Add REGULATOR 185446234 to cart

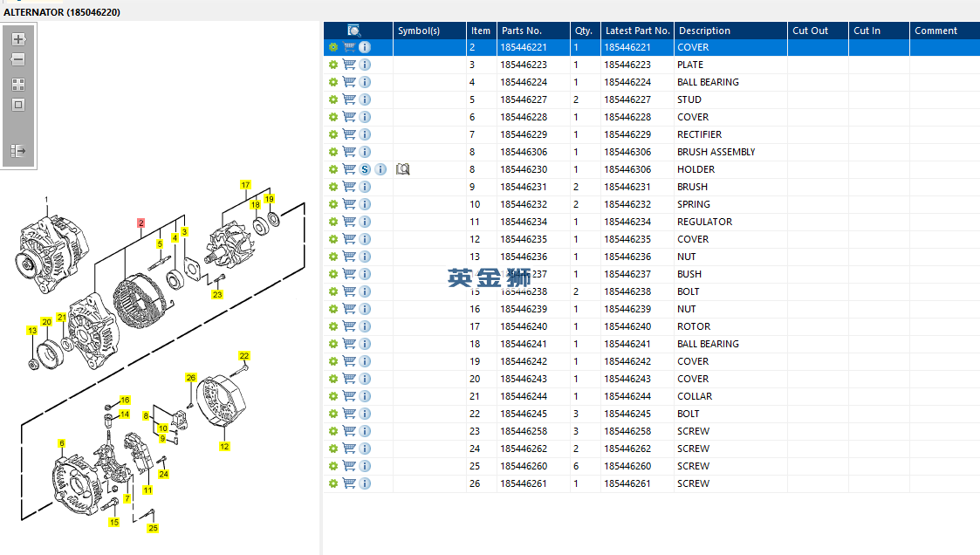tap(349, 222)
